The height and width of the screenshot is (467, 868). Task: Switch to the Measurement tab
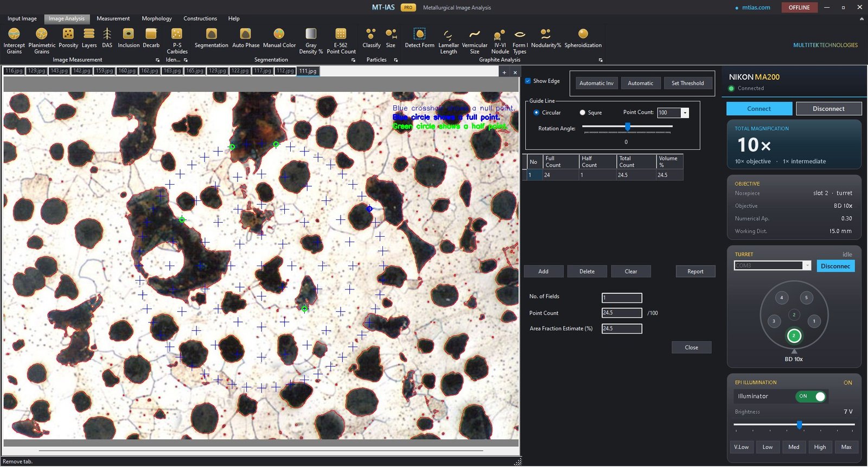(x=113, y=18)
